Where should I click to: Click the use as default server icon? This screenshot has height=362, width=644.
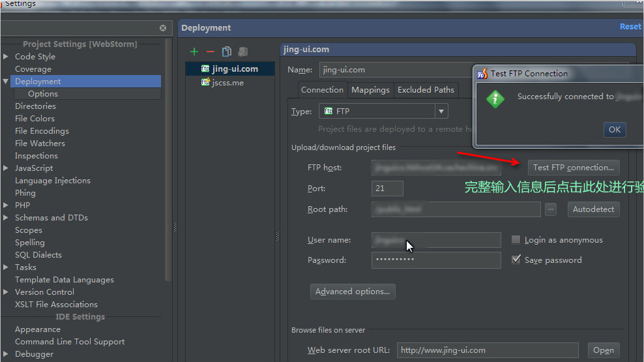click(x=243, y=52)
